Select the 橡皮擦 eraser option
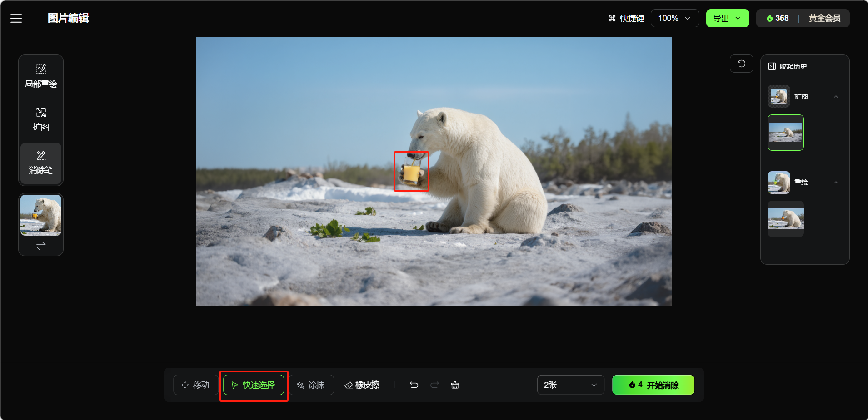868x420 pixels. pos(362,385)
